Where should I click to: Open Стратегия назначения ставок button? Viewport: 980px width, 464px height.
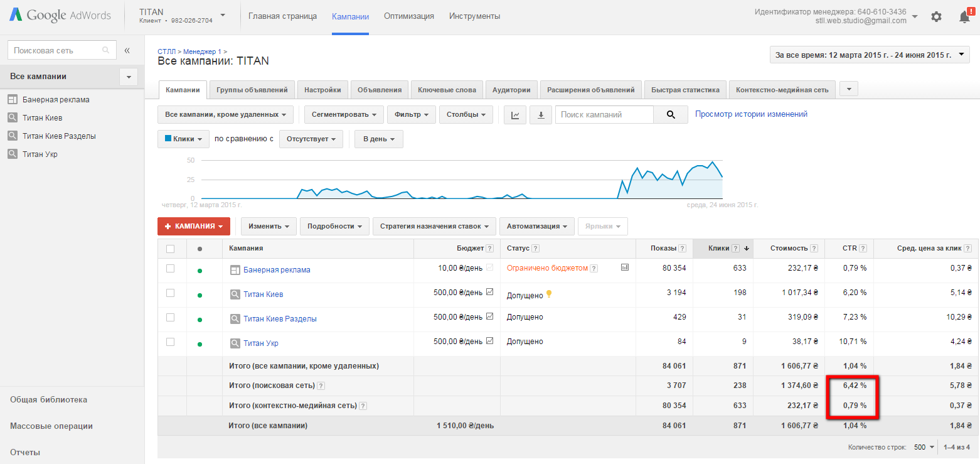click(434, 226)
